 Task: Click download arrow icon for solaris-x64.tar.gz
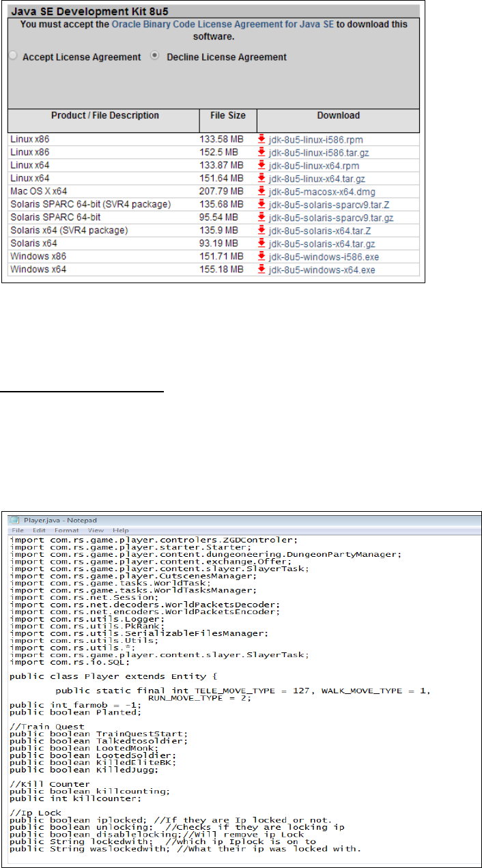pos(261,244)
